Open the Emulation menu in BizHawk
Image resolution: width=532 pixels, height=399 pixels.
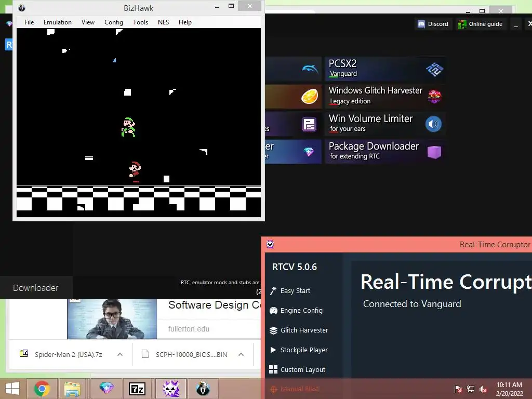(x=57, y=22)
